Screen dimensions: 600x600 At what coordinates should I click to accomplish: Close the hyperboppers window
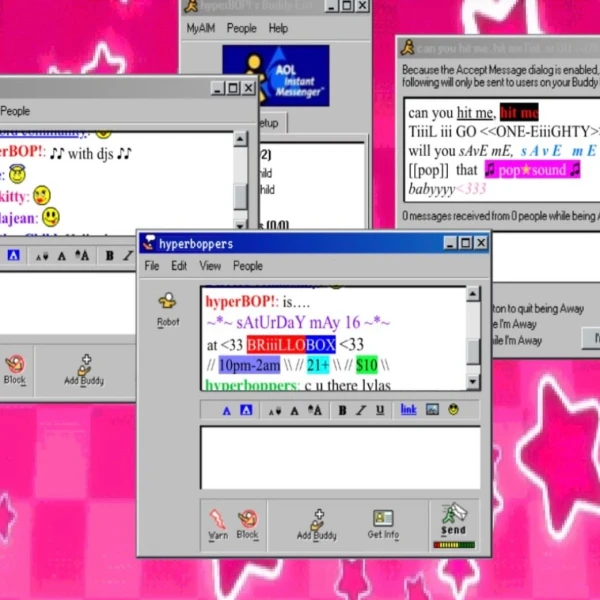point(481,243)
